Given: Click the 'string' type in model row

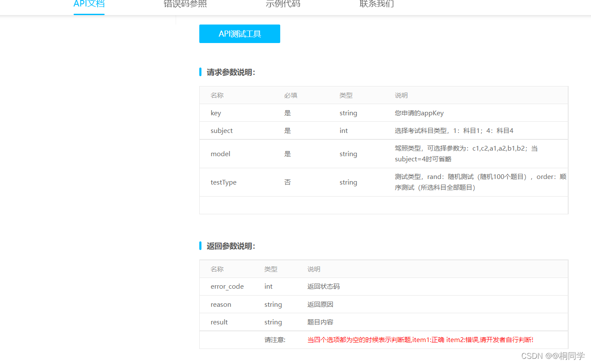Looking at the screenshot, I should [x=348, y=154].
